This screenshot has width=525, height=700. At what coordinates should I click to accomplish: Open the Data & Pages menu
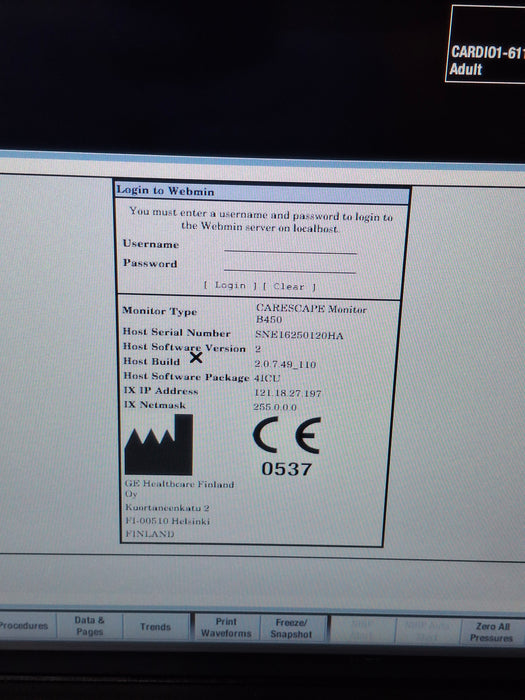click(x=89, y=626)
